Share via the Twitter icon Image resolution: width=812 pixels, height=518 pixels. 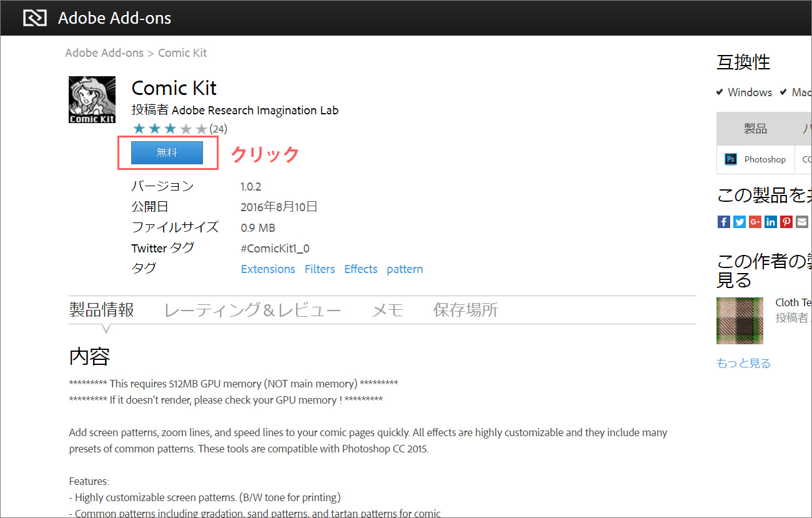point(739,222)
